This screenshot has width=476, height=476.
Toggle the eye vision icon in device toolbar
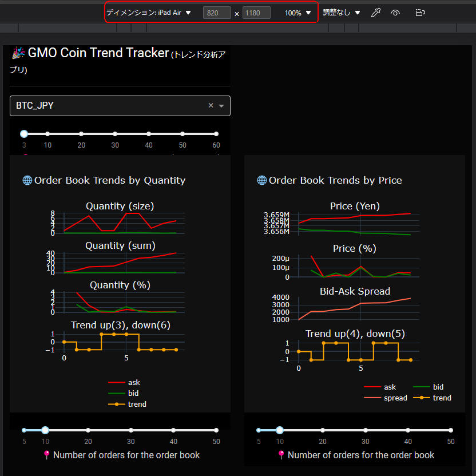(395, 13)
